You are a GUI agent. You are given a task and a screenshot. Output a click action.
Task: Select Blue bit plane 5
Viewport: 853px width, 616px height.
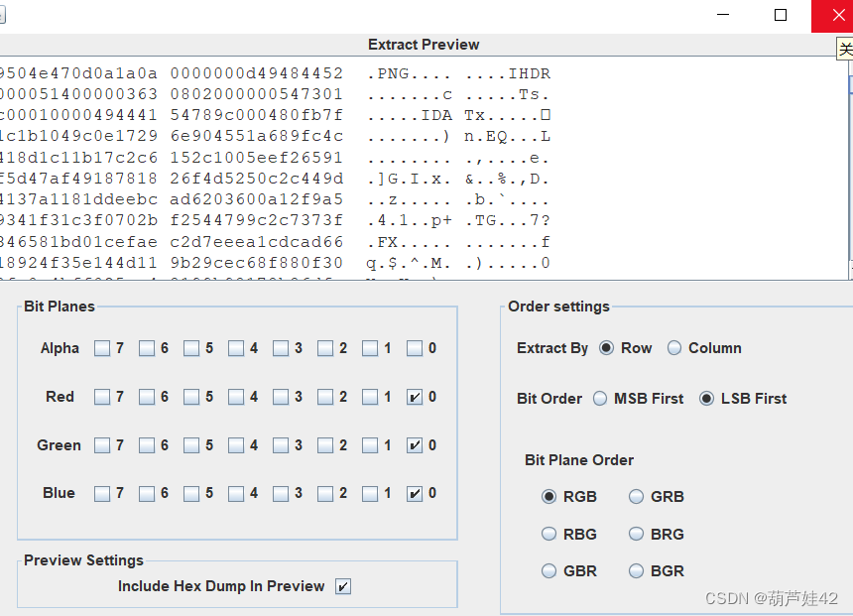pos(191,493)
